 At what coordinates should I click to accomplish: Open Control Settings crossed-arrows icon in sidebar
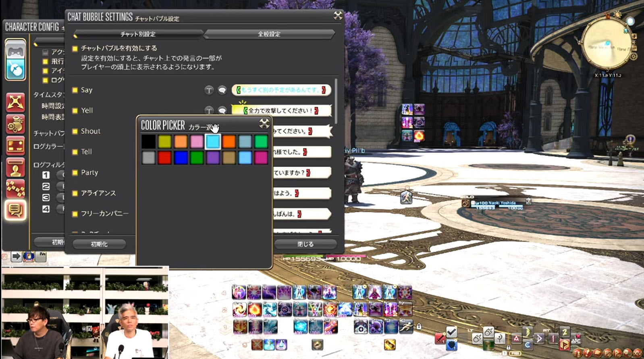[x=16, y=102]
